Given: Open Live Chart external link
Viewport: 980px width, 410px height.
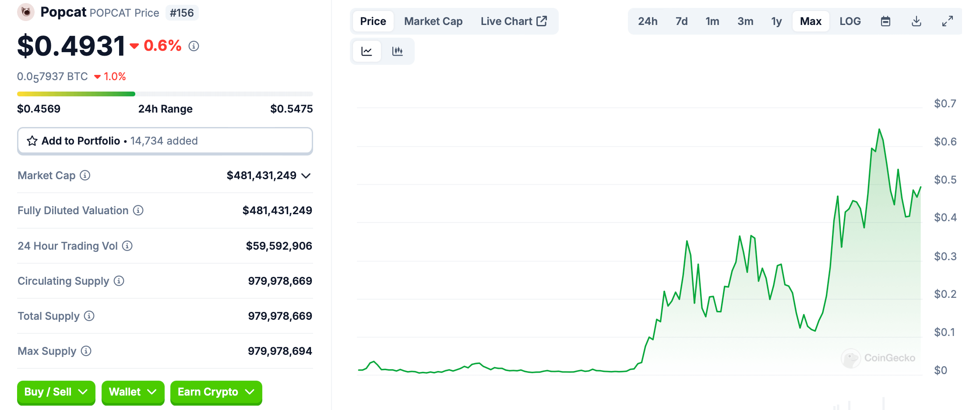Looking at the screenshot, I should pyautogui.click(x=514, y=21).
